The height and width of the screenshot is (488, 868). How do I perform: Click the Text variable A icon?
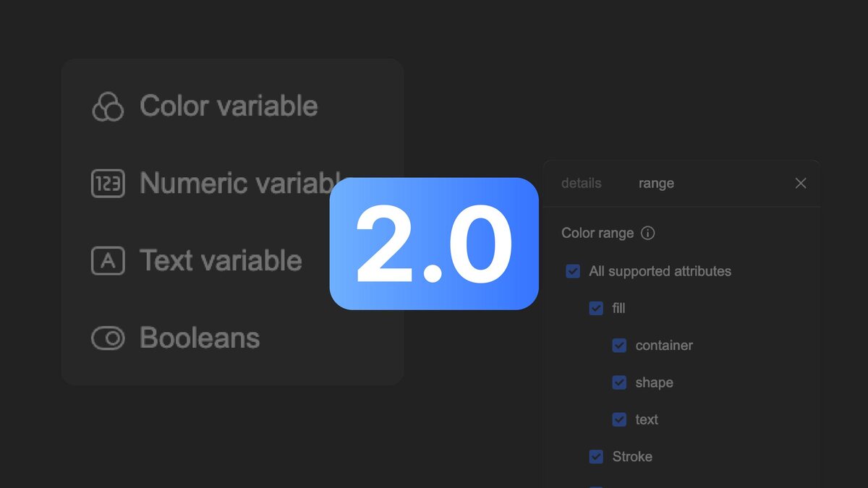pyautogui.click(x=109, y=260)
